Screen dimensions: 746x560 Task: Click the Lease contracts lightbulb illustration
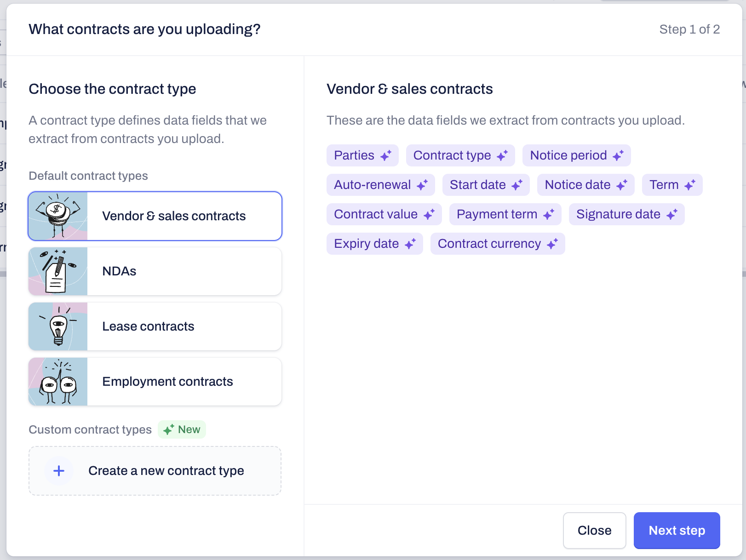pos(58,326)
